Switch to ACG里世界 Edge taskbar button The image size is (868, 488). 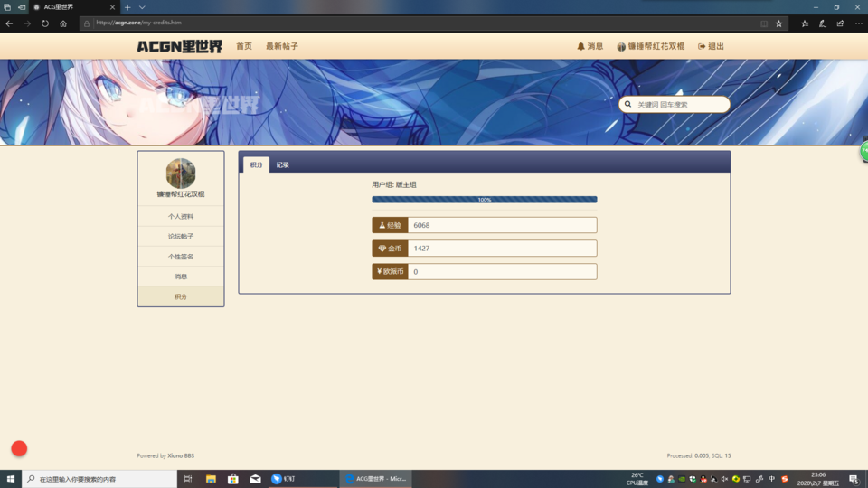[x=376, y=479]
